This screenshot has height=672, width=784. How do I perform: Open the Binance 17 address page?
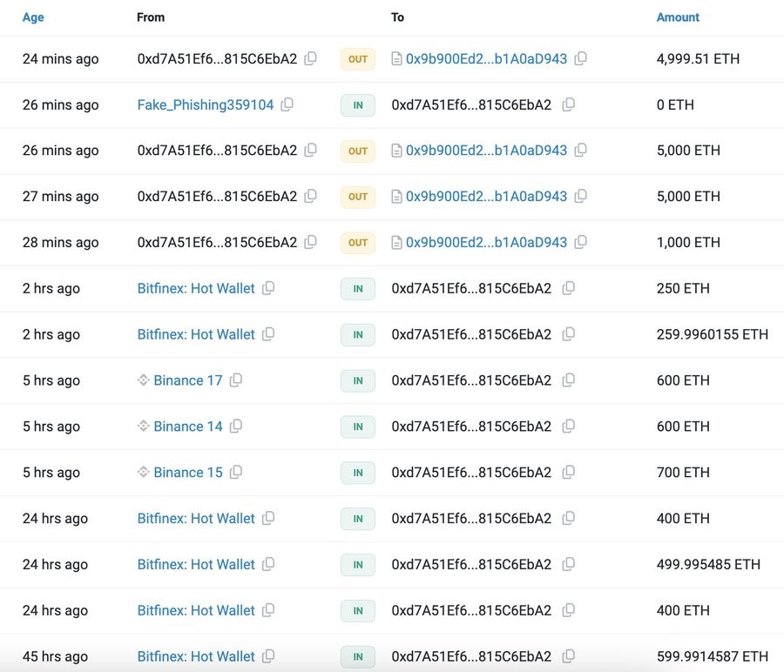tap(188, 380)
